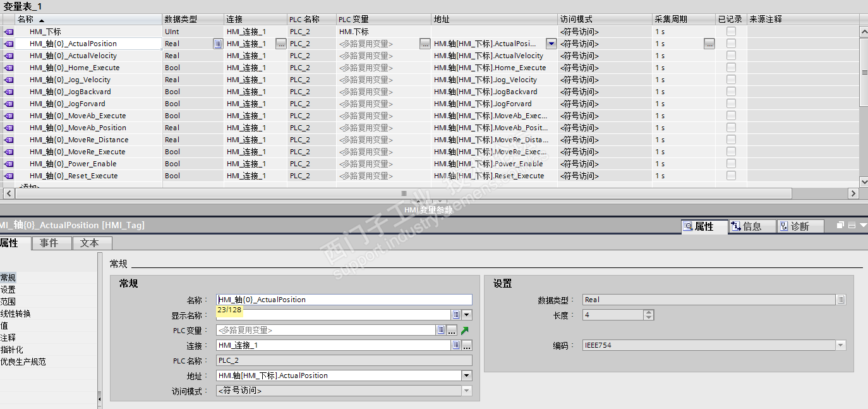Select 线性转换 in properties navigation list
Viewport: 868px width, 409px height.
click(16, 314)
